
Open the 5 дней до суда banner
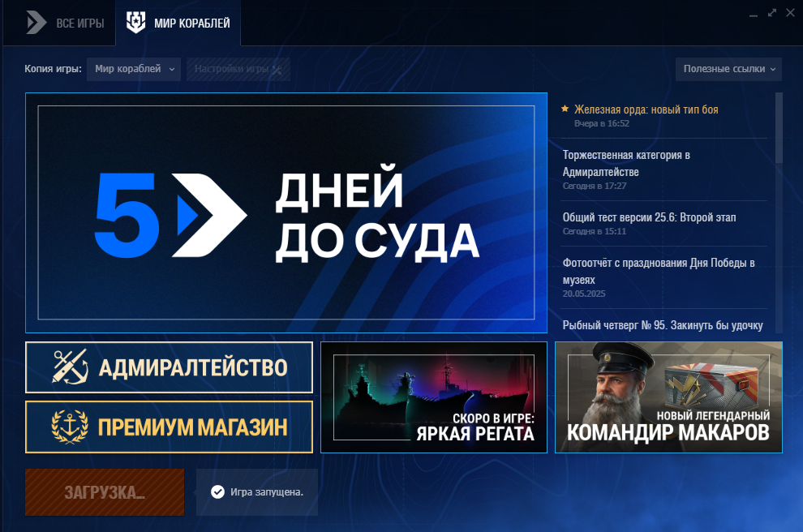pyautogui.click(x=286, y=212)
